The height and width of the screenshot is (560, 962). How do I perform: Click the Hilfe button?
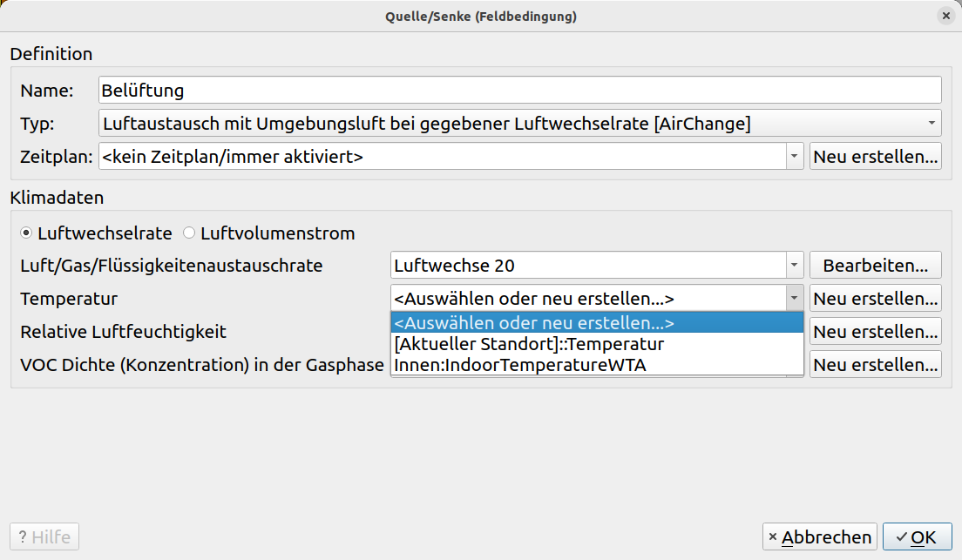(44, 537)
